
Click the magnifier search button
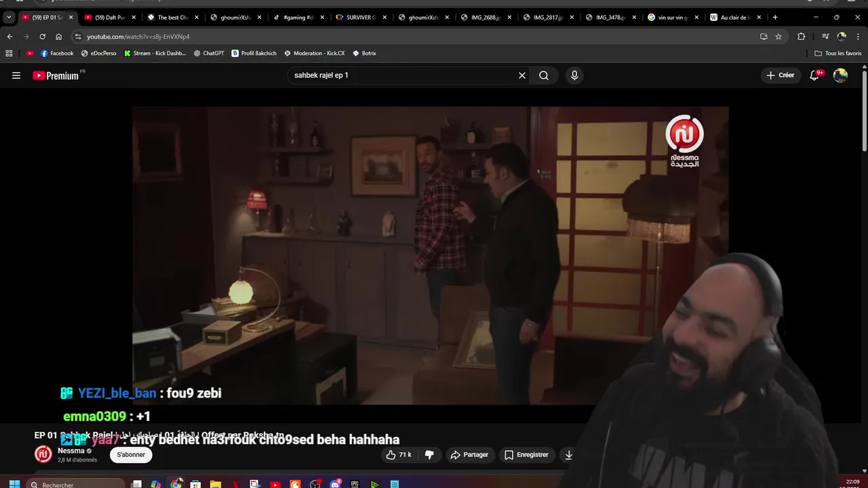pyautogui.click(x=544, y=75)
